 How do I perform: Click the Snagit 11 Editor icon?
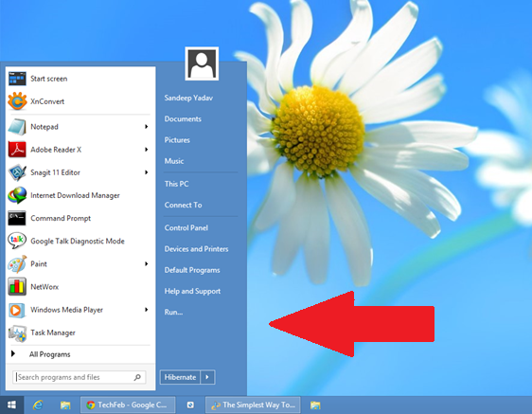point(17,172)
